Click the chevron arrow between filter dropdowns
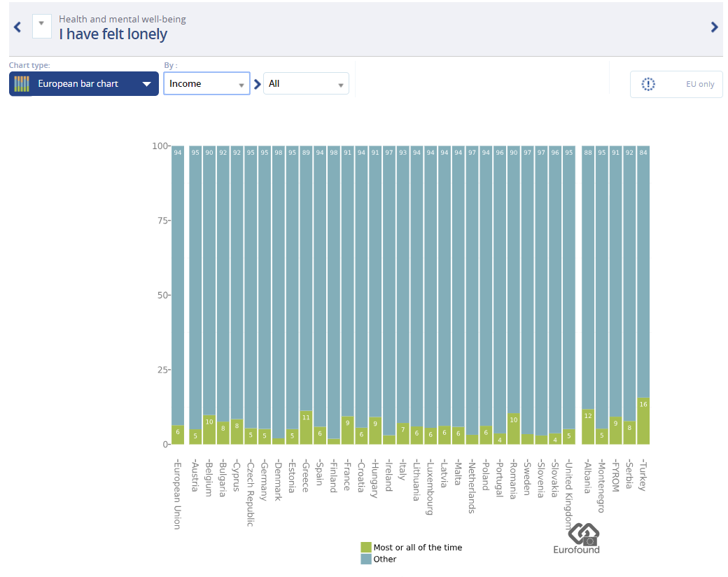Viewport: 728px width, 577px height. [x=257, y=84]
